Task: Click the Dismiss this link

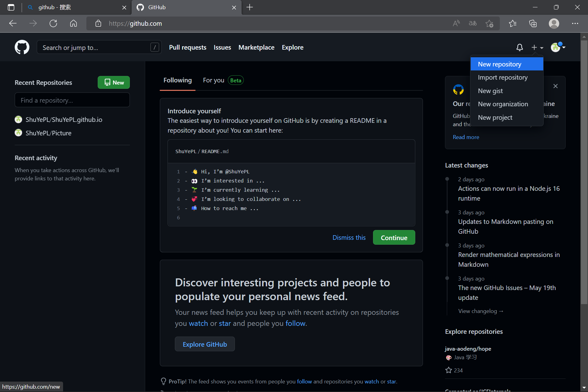Action: point(349,238)
